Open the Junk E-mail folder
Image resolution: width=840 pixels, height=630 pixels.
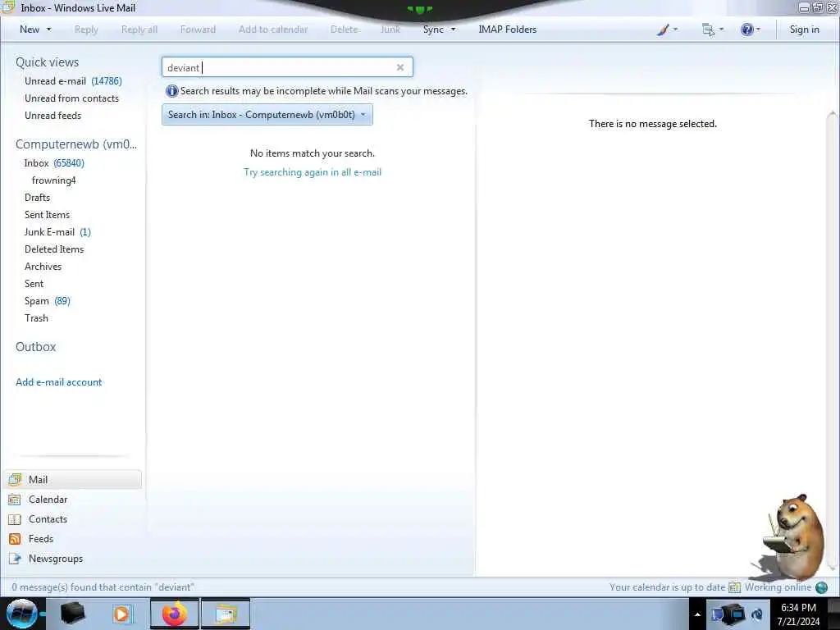(49, 232)
